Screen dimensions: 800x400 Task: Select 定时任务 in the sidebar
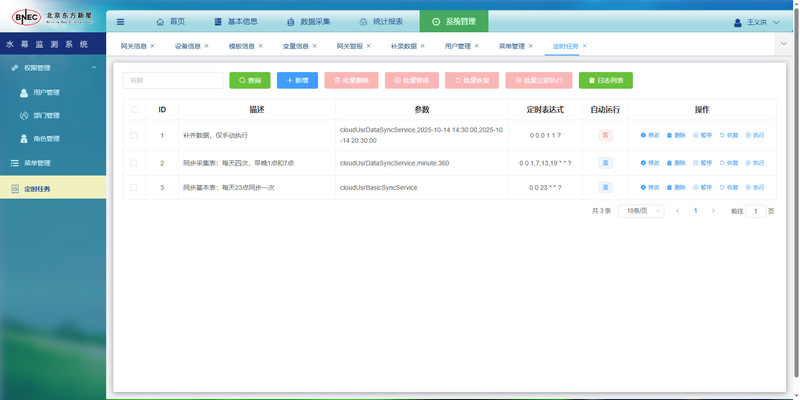[x=53, y=189]
